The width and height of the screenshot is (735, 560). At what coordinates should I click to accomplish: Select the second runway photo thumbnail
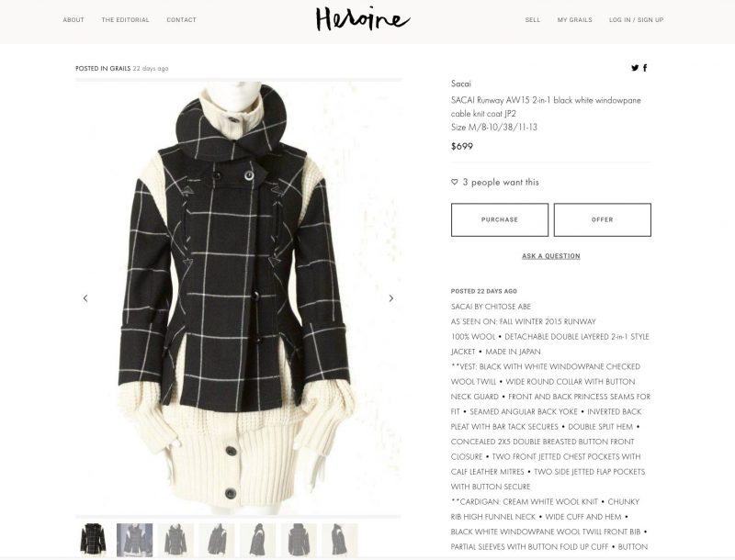point(134,540)
